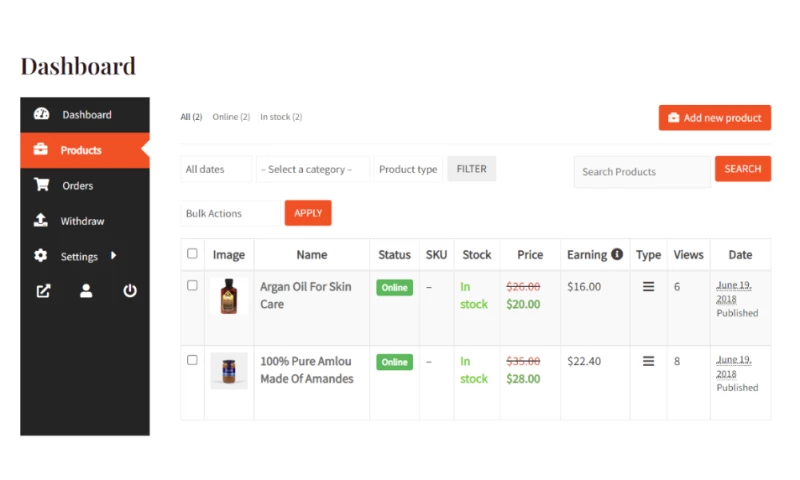Click the Name column header
The width and height of the screenshot is (800, 480).
tap(312, 255)
